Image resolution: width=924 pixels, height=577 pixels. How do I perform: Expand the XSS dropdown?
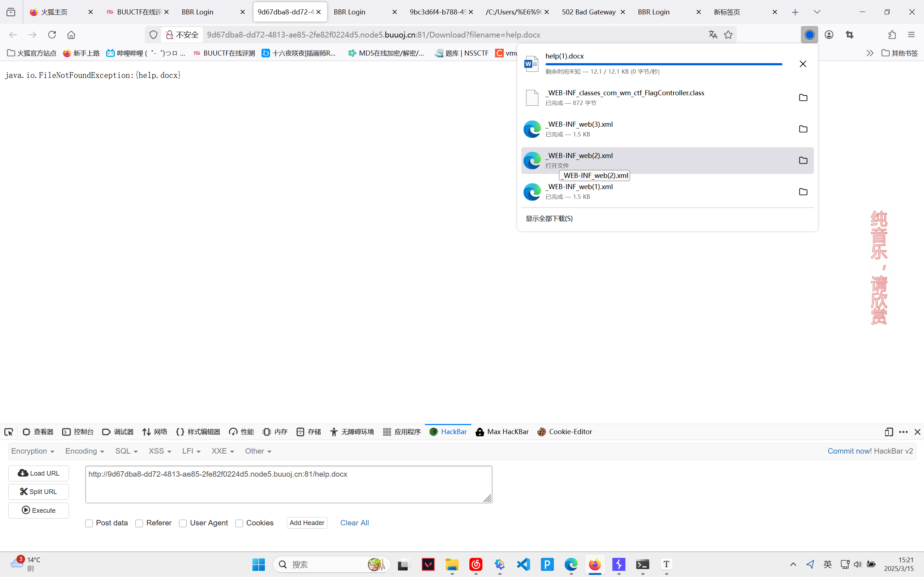(x=160, y=451)
